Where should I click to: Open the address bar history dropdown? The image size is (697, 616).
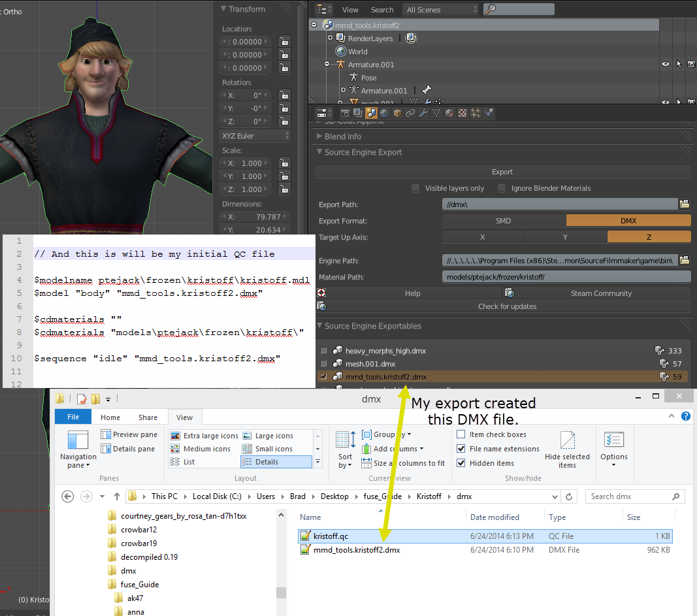pos(555,496)
